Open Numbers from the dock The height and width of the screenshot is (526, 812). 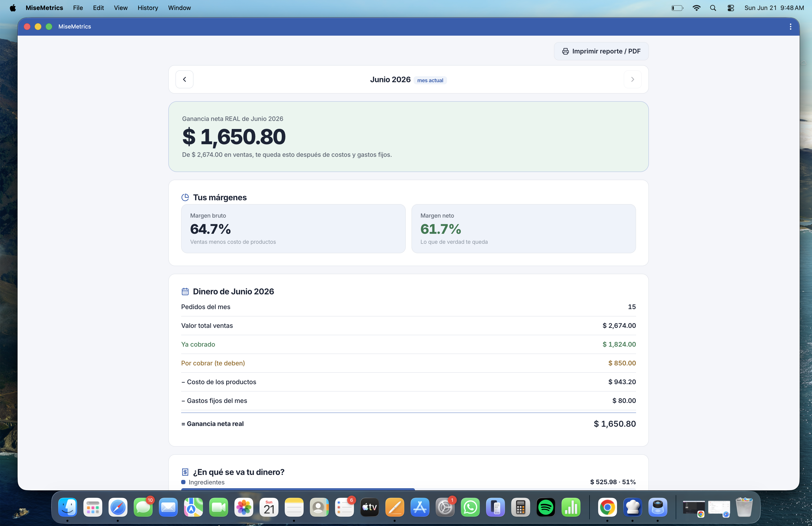click(571, 507)
